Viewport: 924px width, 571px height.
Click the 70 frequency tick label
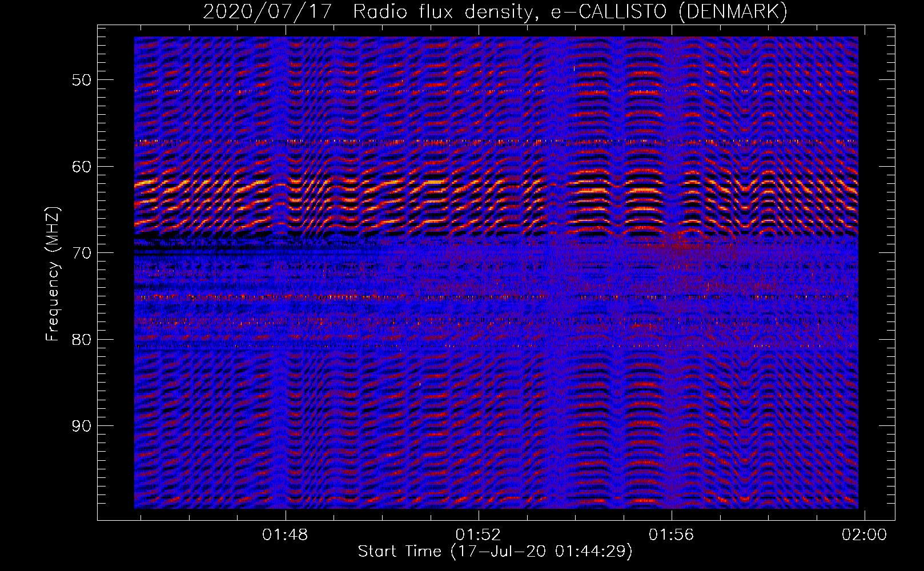click(82, 253)
